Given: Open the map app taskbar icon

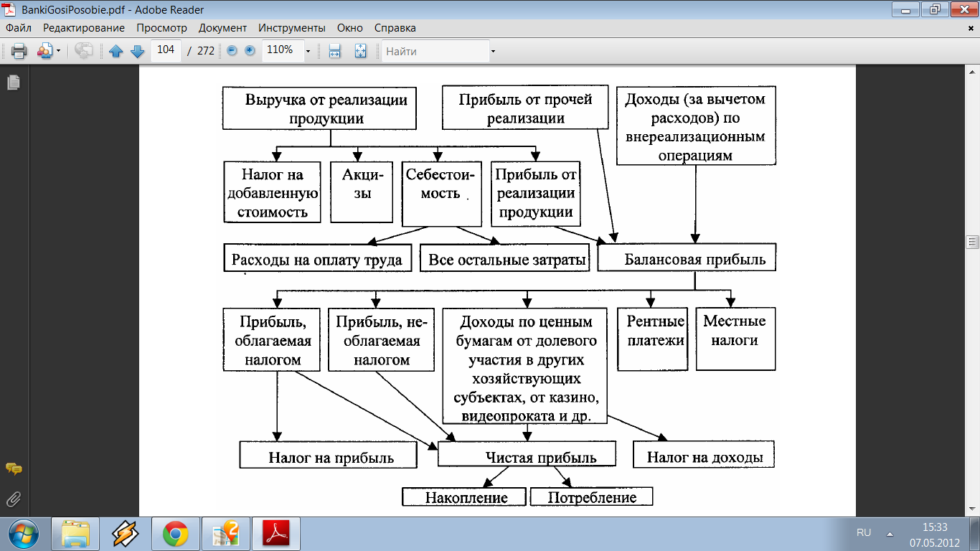Looking at the screenshot, I should pos(225,534).
